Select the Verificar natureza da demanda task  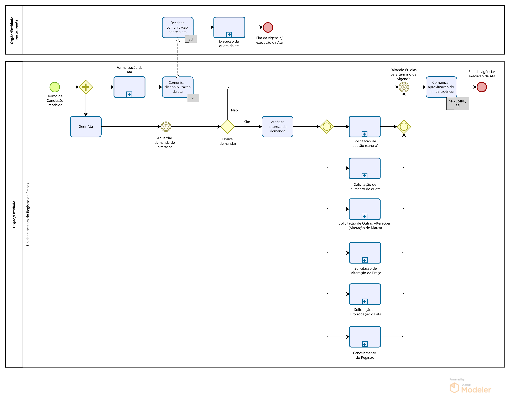(x=277, y=127)
